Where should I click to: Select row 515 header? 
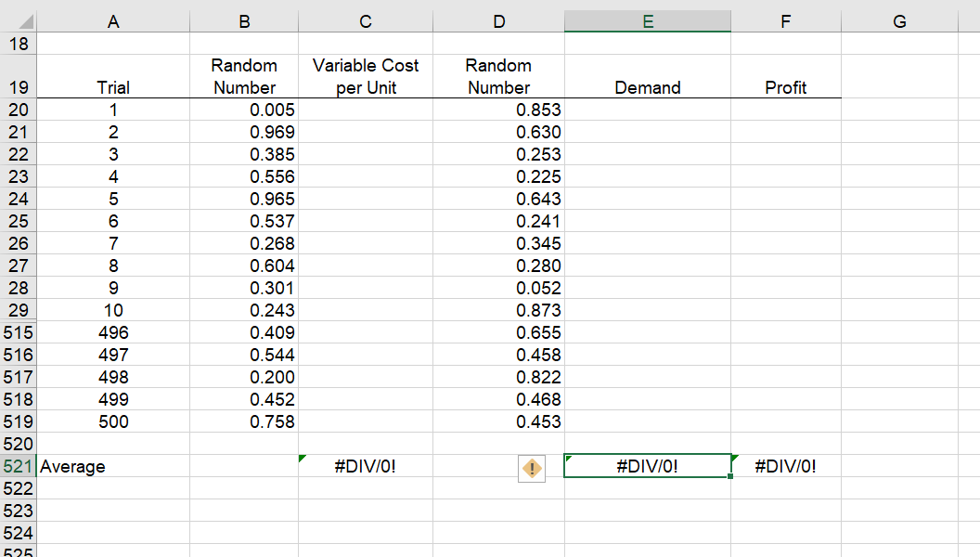[x=19, y=332]
